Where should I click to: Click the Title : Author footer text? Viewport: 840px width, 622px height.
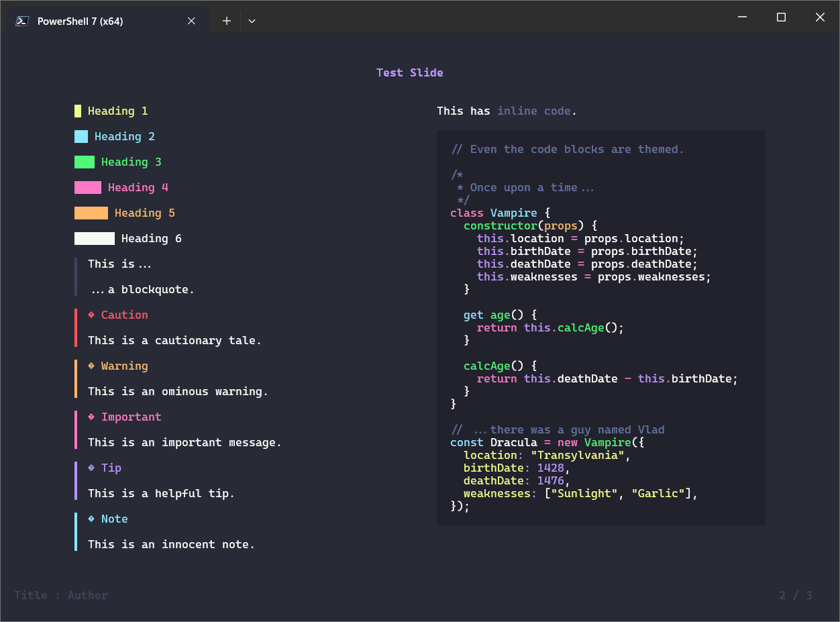click(60, 595)
